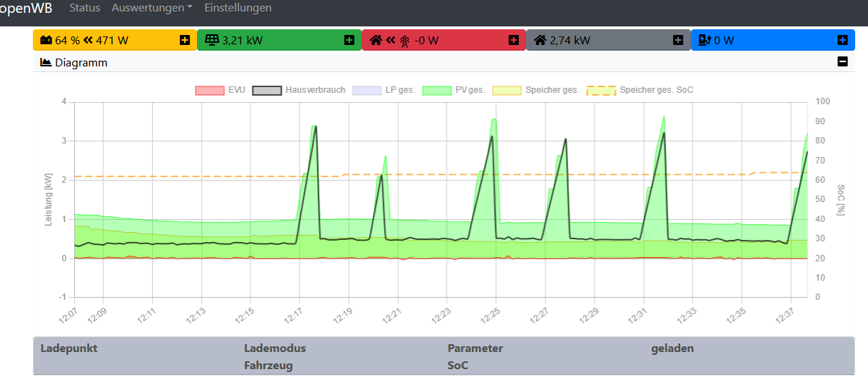
Task: Expand the blue charge point tile
Action: (x=842, y=40)
